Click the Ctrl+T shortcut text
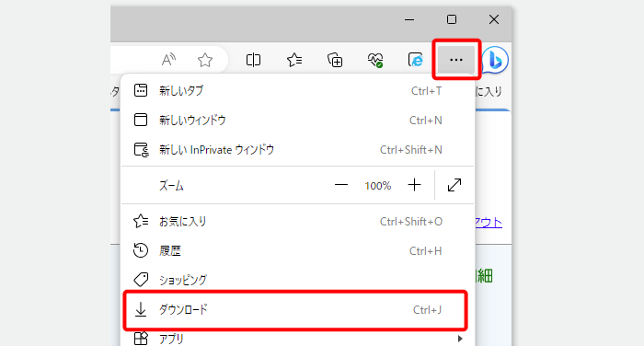Image resolution: width=644 pixels, height=346 pixels. [427, 91]
